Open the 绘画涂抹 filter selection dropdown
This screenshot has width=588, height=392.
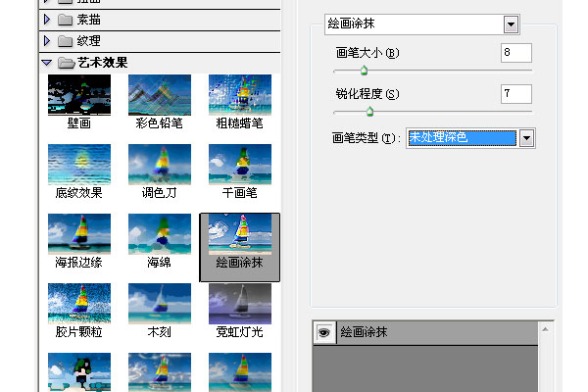(511, 24)
